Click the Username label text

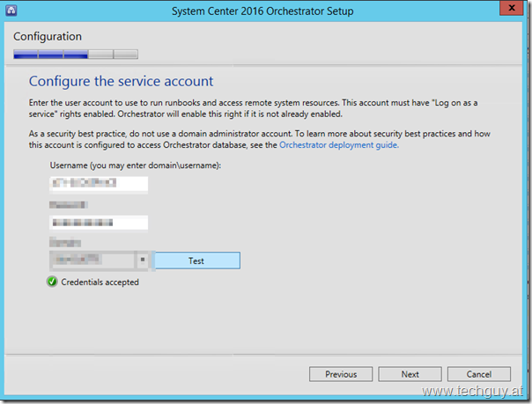tap(136, 165)
